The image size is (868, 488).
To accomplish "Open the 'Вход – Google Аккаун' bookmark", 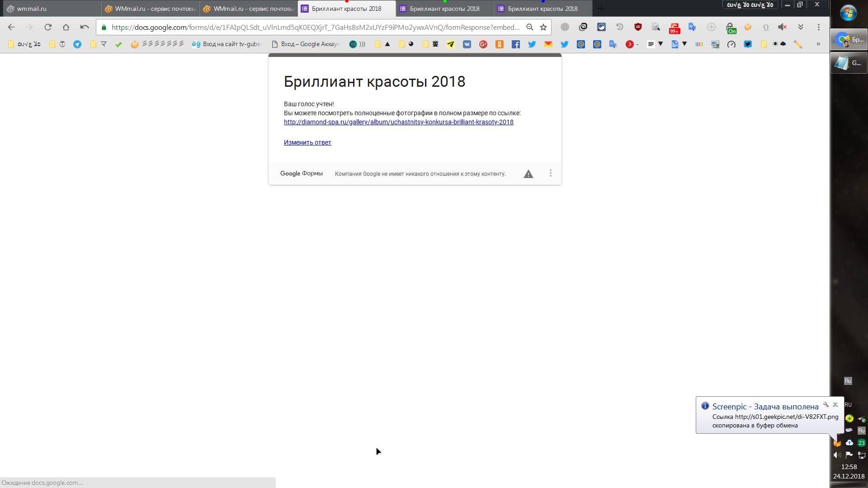I will (x=306, y=44).
